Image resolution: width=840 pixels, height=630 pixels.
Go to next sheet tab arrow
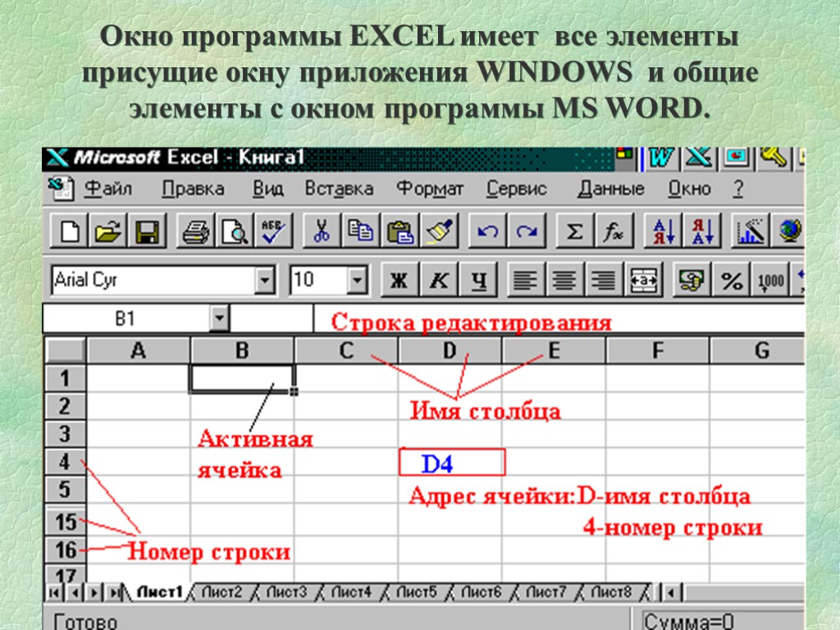click(x=94, y=592)
